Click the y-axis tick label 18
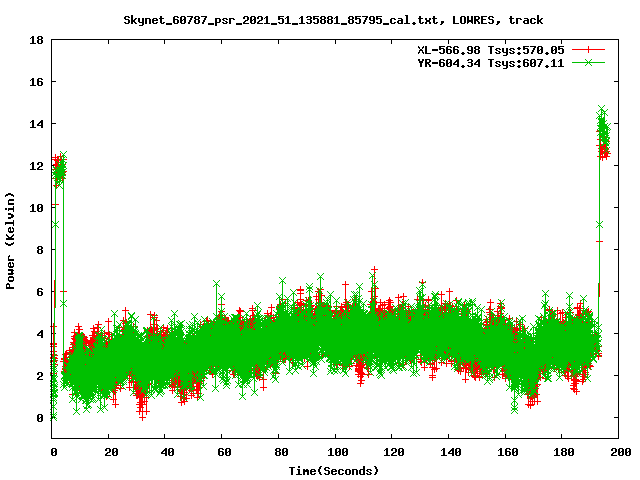Screen dimensions: 640x480 (x=36, y=40)
